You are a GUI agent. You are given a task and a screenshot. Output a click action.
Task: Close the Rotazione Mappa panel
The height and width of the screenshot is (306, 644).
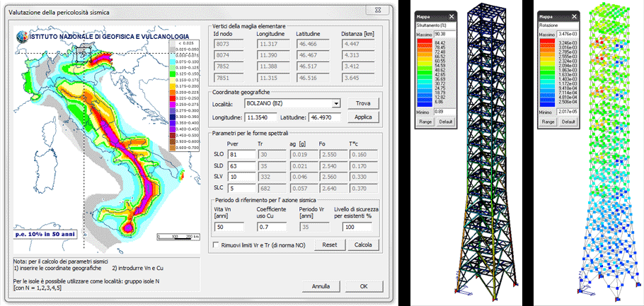pos(575,17)
